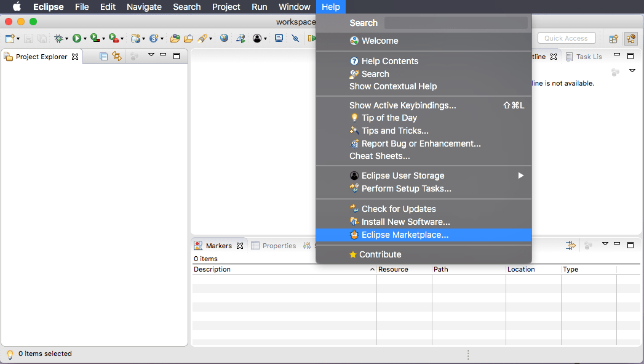The image size is (644, 364).
Task: Click Collapse All in Project Explorer
Action: click(x=103, y=57)
